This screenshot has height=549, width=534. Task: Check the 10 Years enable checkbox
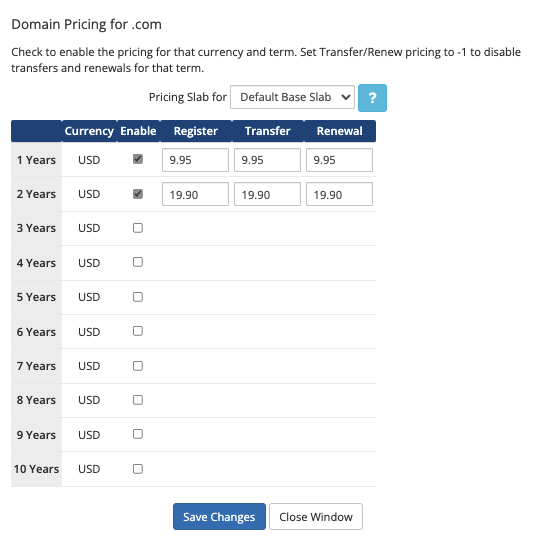(x=138, y=469)
